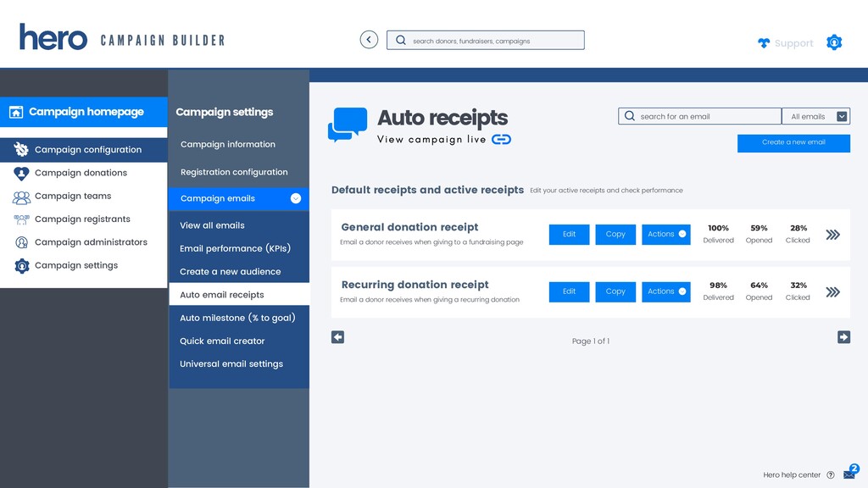Click Page 1 of 1 text

point(591,341)
